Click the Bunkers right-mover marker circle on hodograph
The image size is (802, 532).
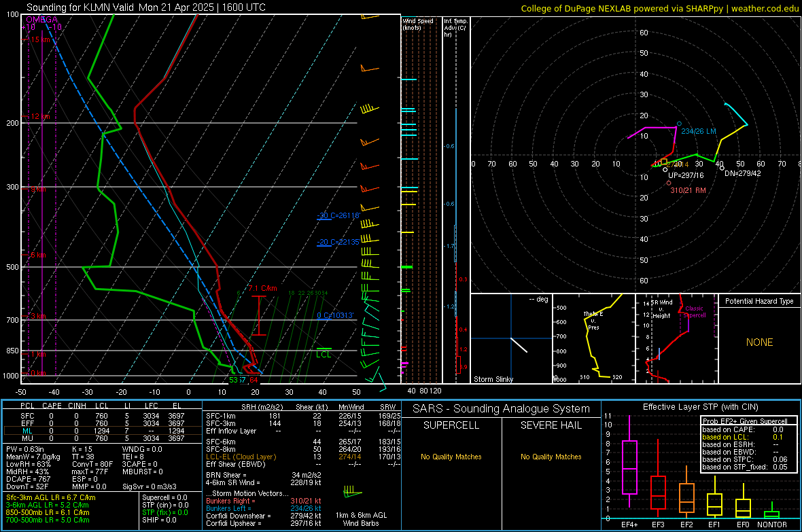(x=669, y=183)
